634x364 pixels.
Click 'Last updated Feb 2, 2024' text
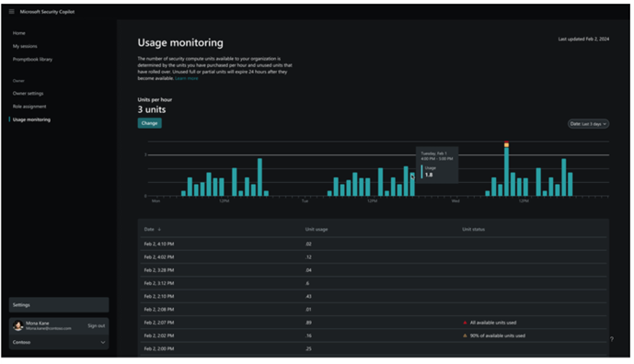[583, 40]
